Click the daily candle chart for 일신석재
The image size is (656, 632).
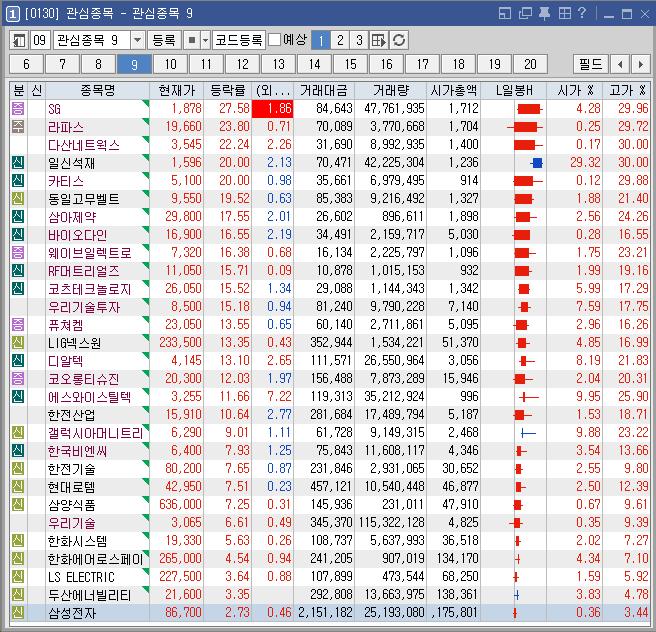[537, 163]
